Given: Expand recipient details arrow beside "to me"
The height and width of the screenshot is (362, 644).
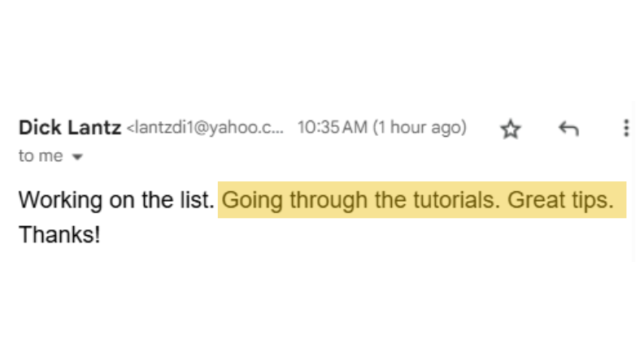Looking at the screenshot, I should pyautogui.click(x=78, y=158).
